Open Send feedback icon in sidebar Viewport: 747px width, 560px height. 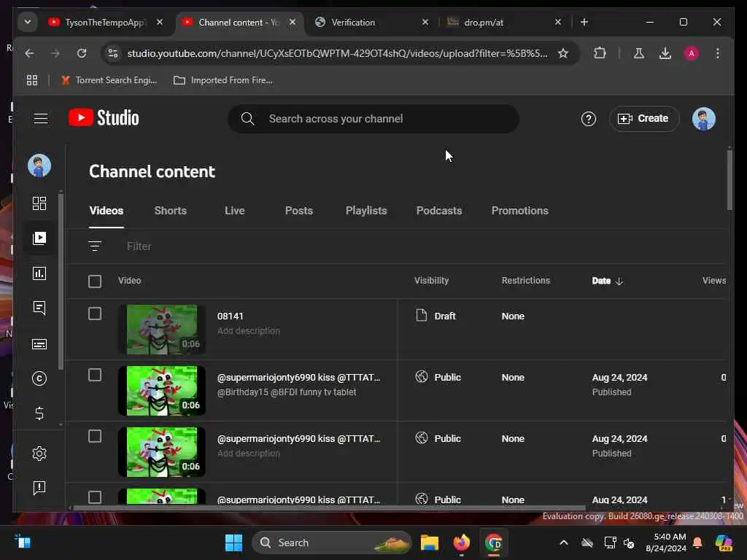click(39, 487)
